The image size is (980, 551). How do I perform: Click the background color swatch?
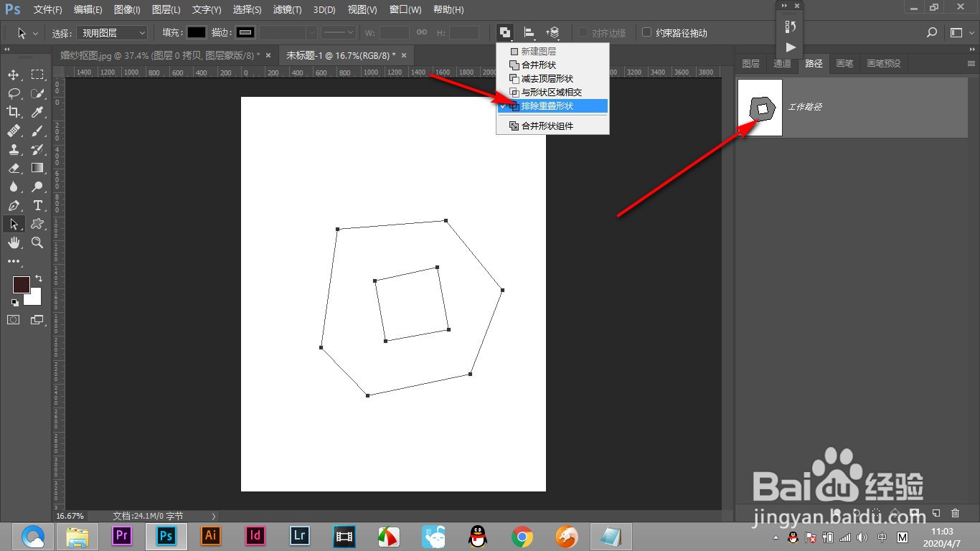point(34,298)
